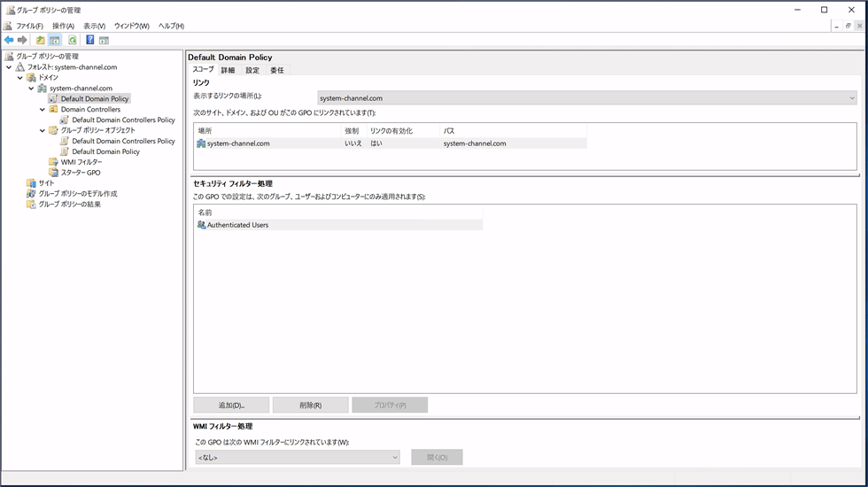Click the 削除(R) button
This screenshot has width=868, height=487.
pyautogui.click(x=310, y=405)
